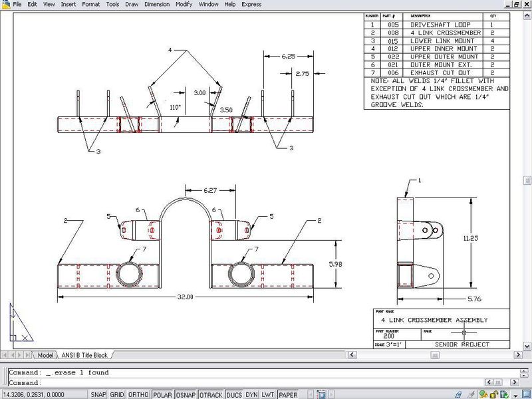The image size is (532, 399).
Task: Click the PAPER space button
Action: coord(288,394)
